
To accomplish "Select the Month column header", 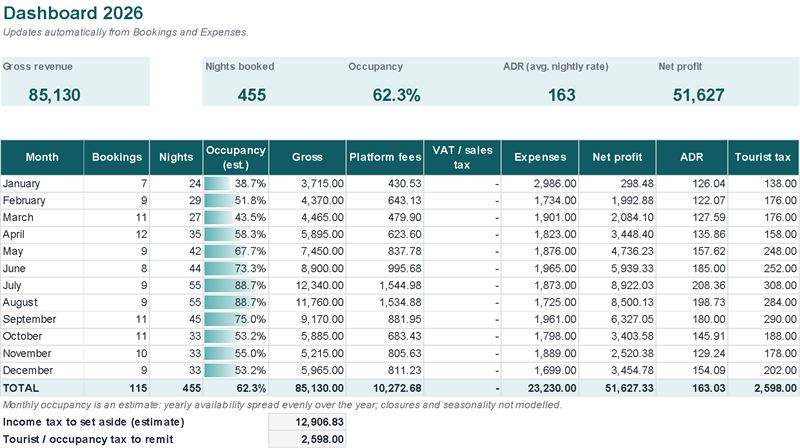I will (x=42, y=158).
